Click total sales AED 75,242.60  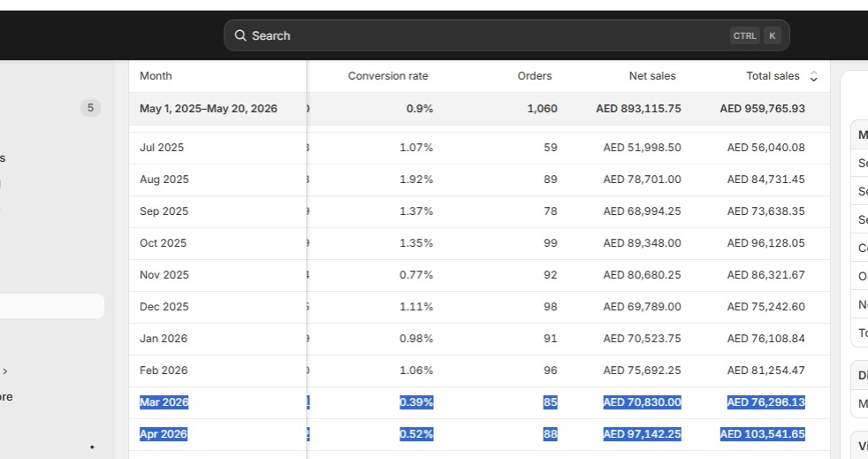(x=766, y=307)
